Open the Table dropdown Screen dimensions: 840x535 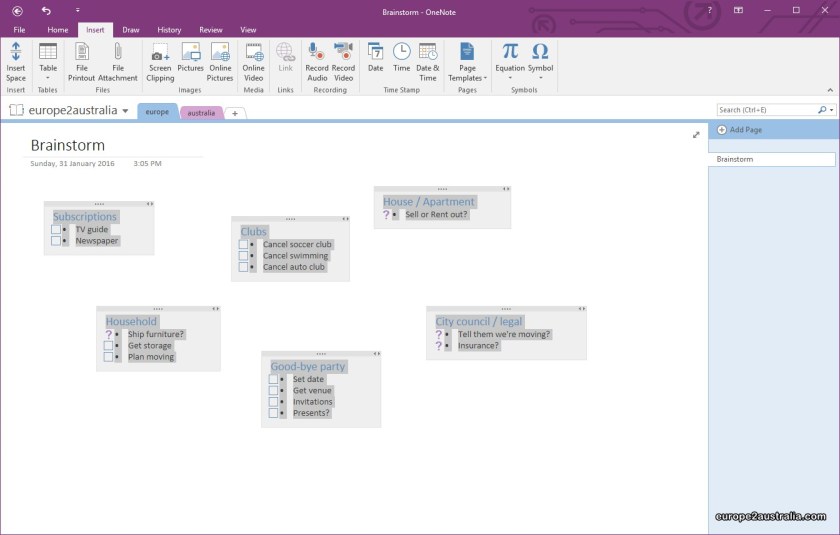click(x=48, y=78)
